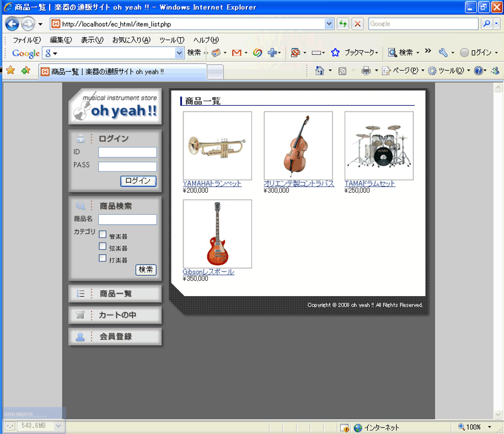
Task: Open the オリエンテ製コントラバス product link
Action: tap(299, 183)
